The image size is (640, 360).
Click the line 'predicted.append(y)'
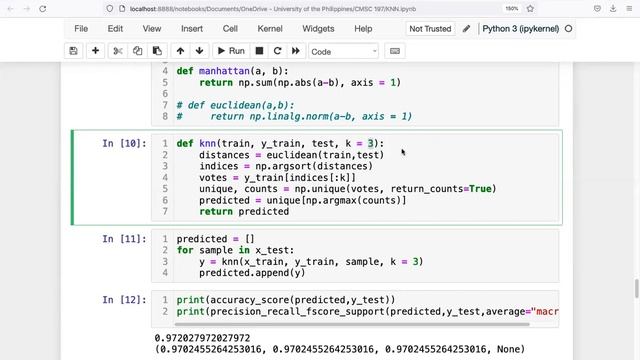pos(252,273)
